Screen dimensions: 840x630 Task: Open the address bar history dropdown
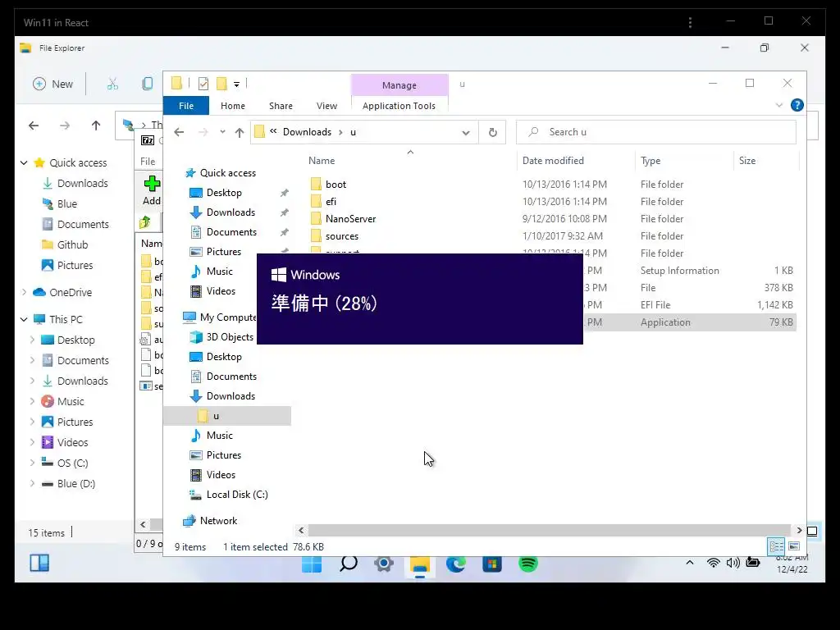point(466,132)
